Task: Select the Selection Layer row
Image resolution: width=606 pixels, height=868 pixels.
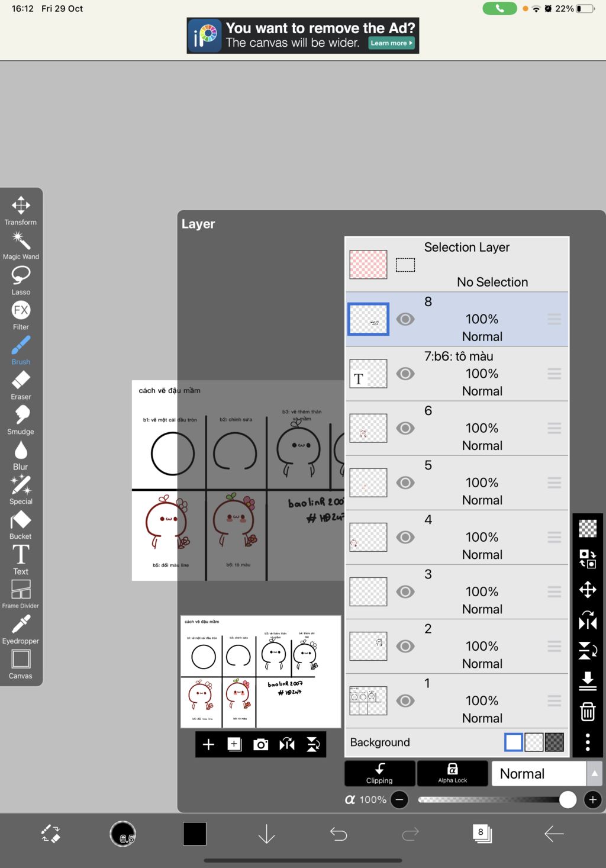Action: tap(457, 265)
